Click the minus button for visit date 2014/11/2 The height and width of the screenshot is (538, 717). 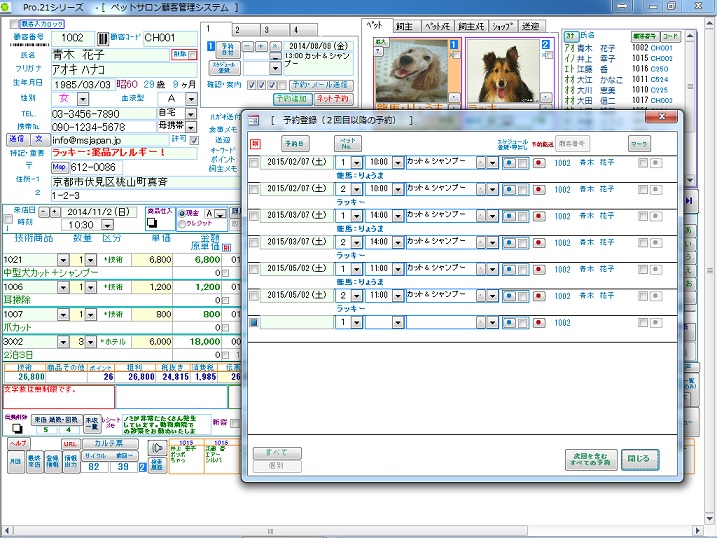[x=43, y=212]
